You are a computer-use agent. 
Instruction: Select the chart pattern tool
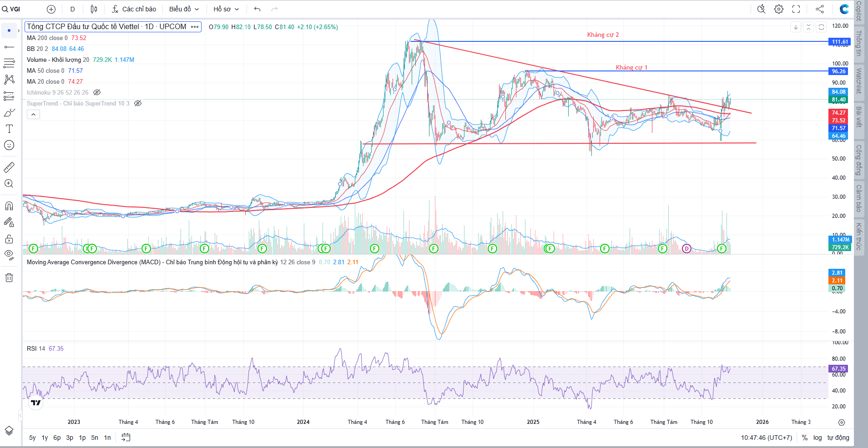[x=9, y=80]
